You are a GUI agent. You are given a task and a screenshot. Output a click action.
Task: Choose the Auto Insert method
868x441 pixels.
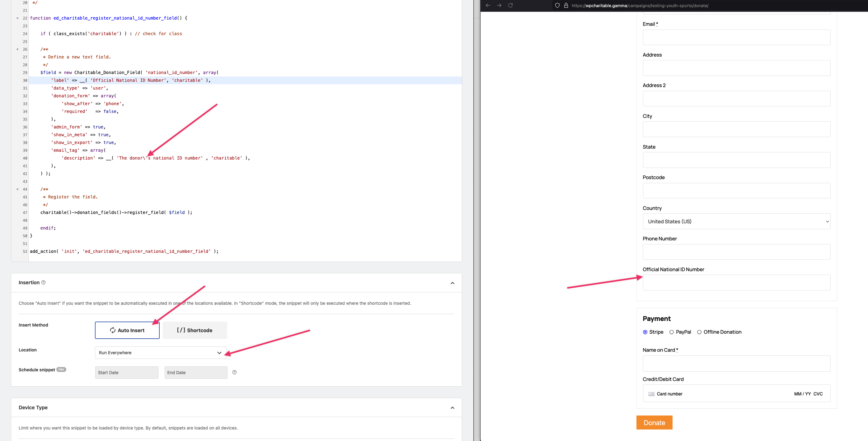point(127,330)
